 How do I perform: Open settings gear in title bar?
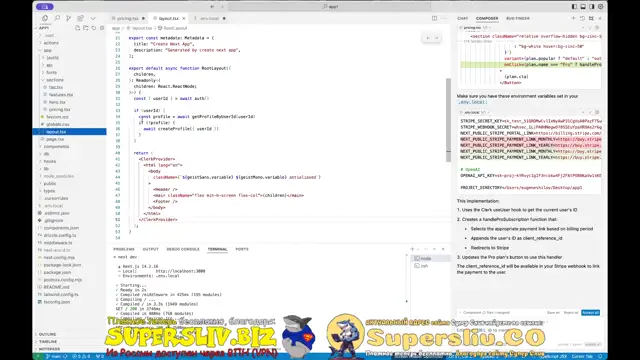pyautogui.click(x=600, y=7)
